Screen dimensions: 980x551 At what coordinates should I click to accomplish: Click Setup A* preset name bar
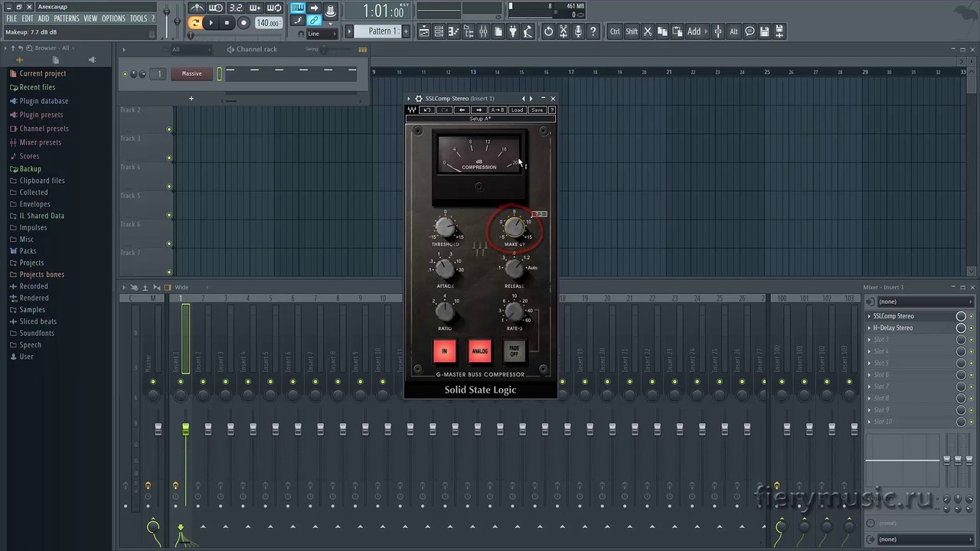[480, 119]
